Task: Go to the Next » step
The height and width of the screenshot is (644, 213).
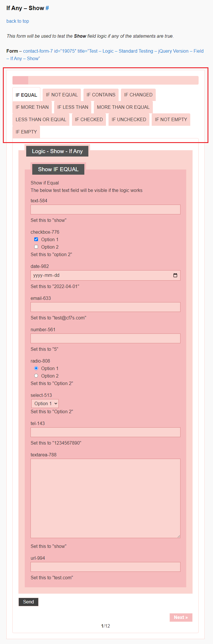Action: coord(181,617)
